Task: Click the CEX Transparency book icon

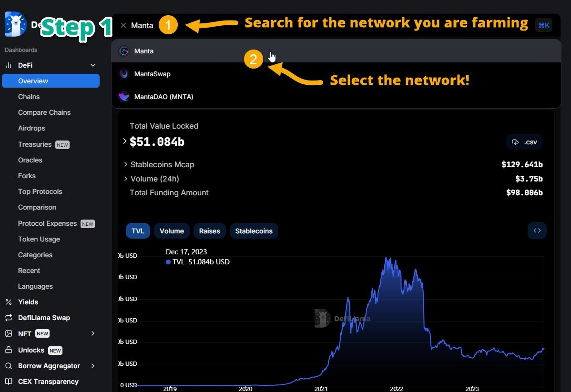Action: (9, 382)
